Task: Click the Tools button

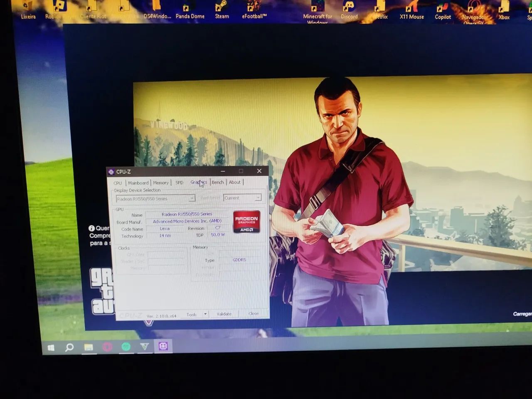Action: (x=192, y=315)
